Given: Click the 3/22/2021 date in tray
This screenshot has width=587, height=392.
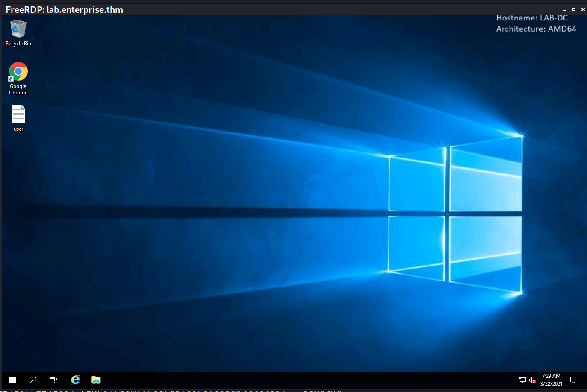Looking at the screenshot, I should (551, 383).
